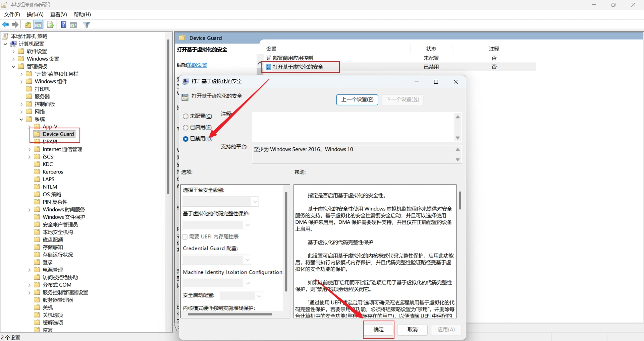Click the 磁盘配额 folder icon
This screenshot has width=644, height=341.
click(37, 240)
